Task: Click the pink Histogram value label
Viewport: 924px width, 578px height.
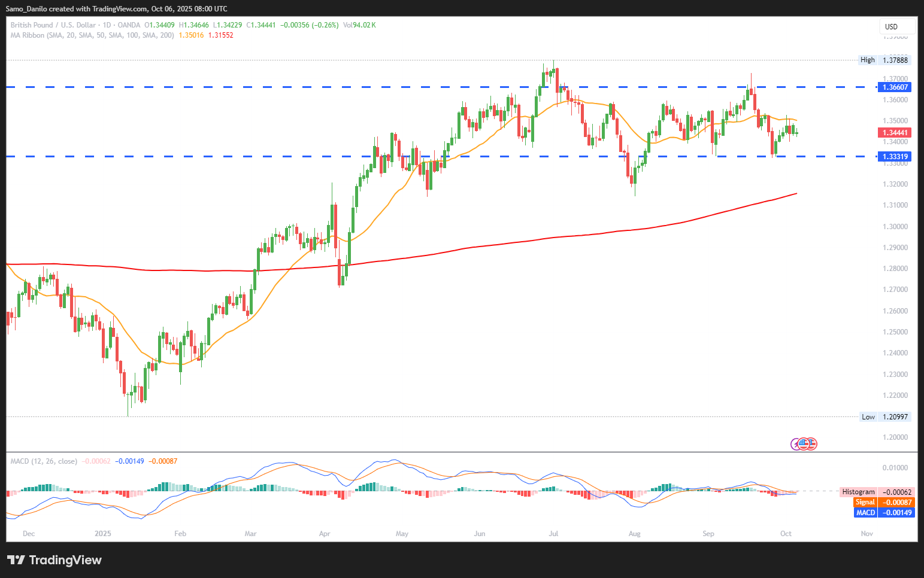Action: click(x=877, y=492)
